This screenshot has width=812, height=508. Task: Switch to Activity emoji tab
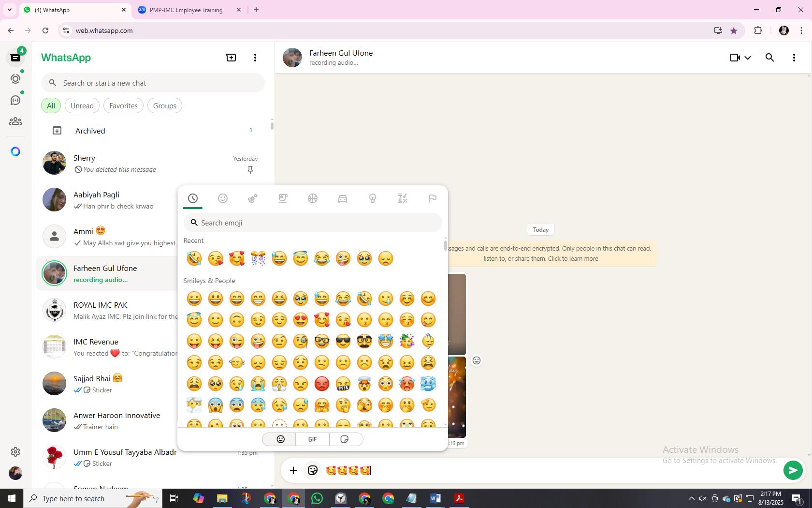click(x=313, y=198)
